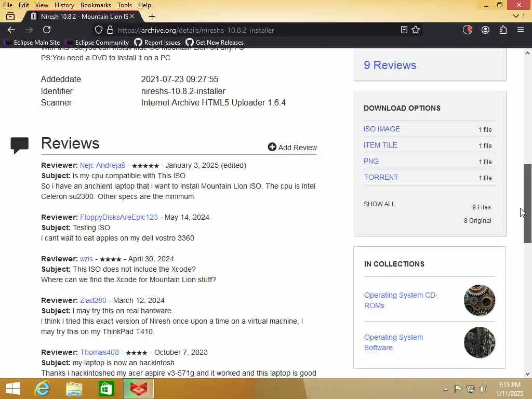Open File Explorer from taskbar
Image resolution: width=532 pixels, height=399 pixels.
click(74, 389)
